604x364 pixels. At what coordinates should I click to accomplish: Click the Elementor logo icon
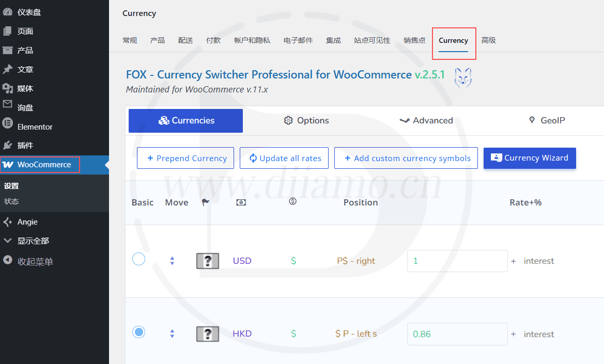(x=7, y=123)
